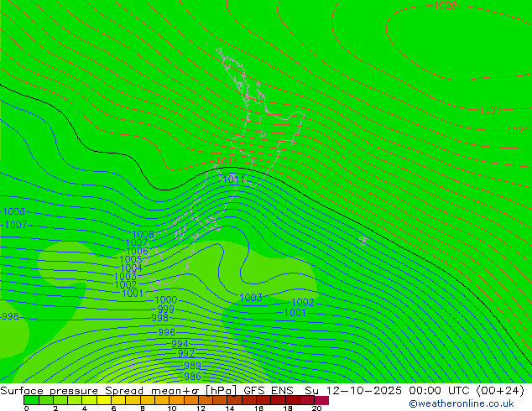Click the 1003 label east of South Island

point(251,298)
